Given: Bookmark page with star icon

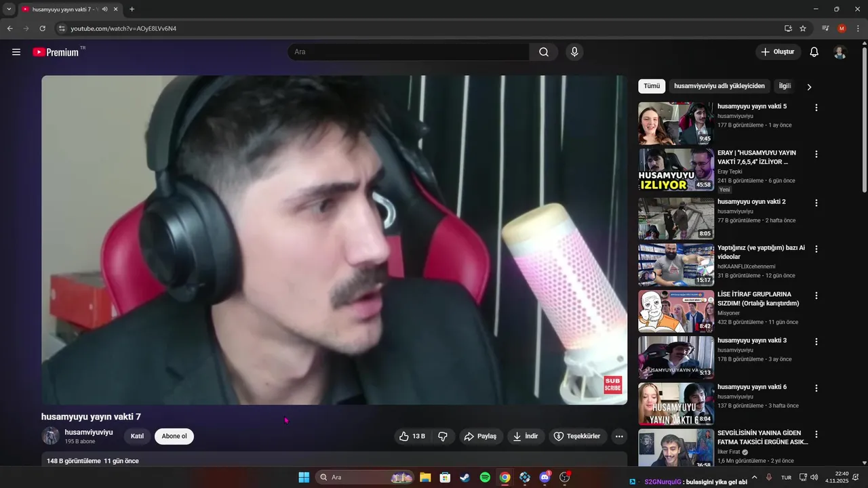Looking at the screenshot, I should point(803,28).
